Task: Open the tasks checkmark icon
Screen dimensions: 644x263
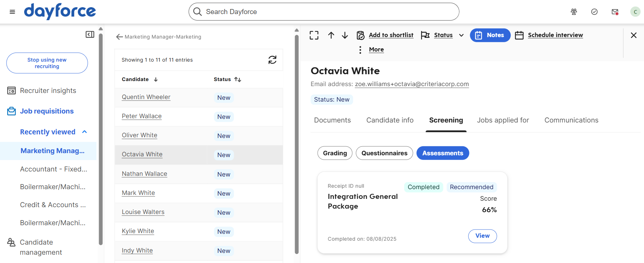Action: (x=594, y=12)
